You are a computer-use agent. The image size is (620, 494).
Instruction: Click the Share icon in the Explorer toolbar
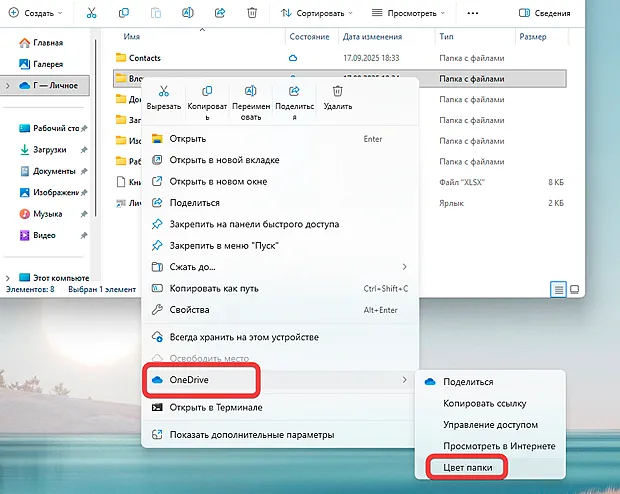pyautogui.click(x=220, y=13)
